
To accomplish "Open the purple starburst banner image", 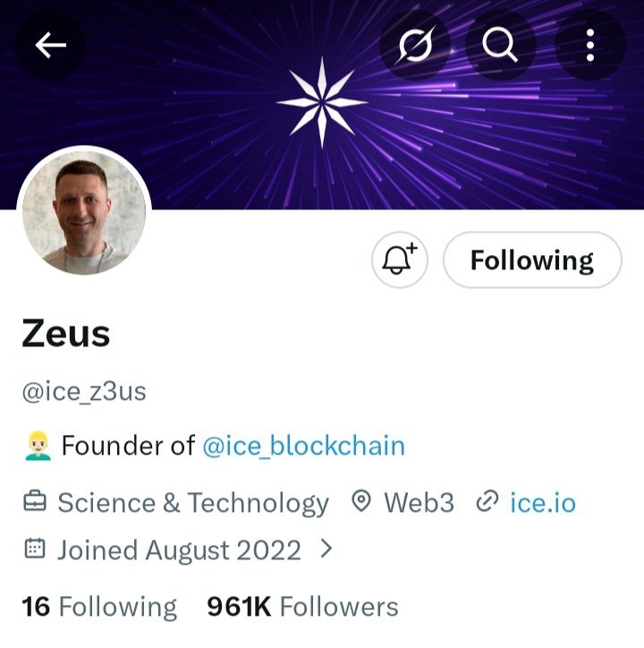I will coord(322,105).
